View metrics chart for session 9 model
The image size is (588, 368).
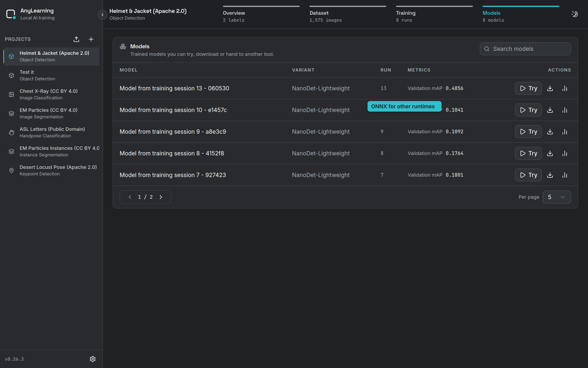[565, 132]
